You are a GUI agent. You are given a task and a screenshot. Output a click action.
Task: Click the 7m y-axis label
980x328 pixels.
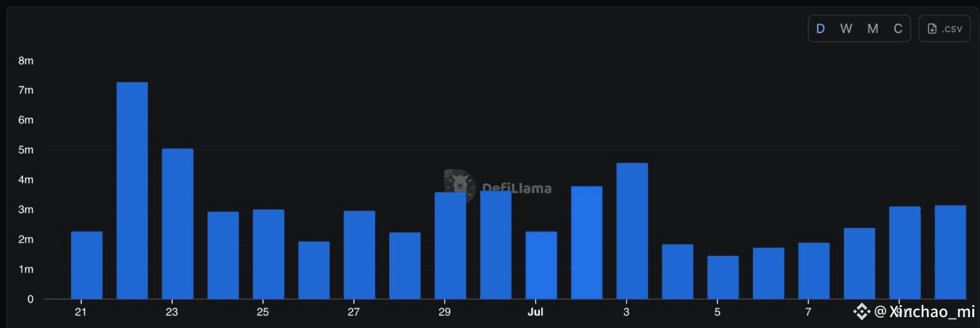(x=26, y=91)
